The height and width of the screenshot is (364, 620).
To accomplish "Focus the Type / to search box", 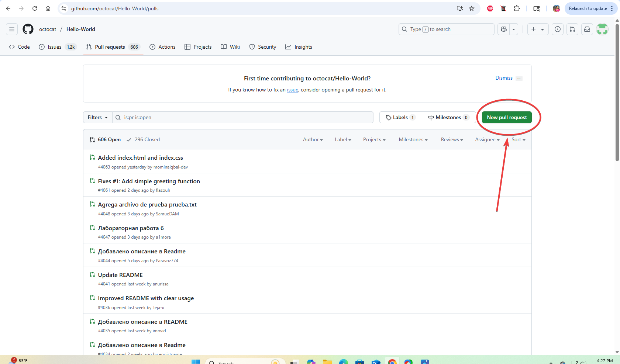I will 446,29.
